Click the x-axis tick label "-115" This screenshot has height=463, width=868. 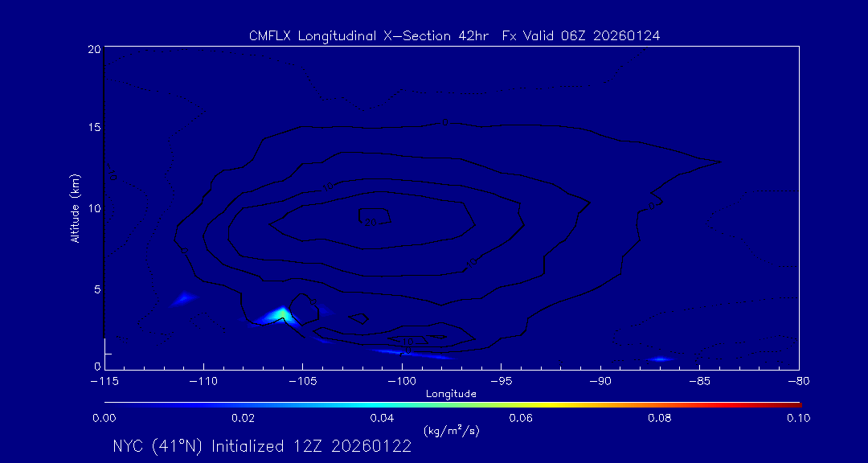click(104, 382)
